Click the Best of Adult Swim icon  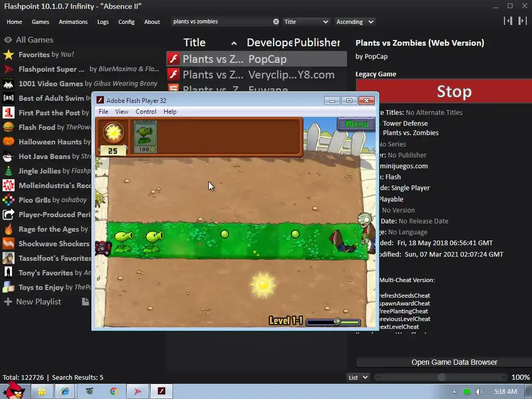click(8, 98)
